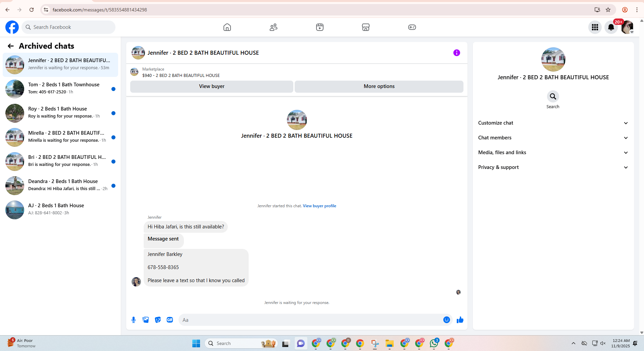This screenshot has height=351, width=644.
Task: Open WhatsApp from the taskbar
Action: [434, 343]
